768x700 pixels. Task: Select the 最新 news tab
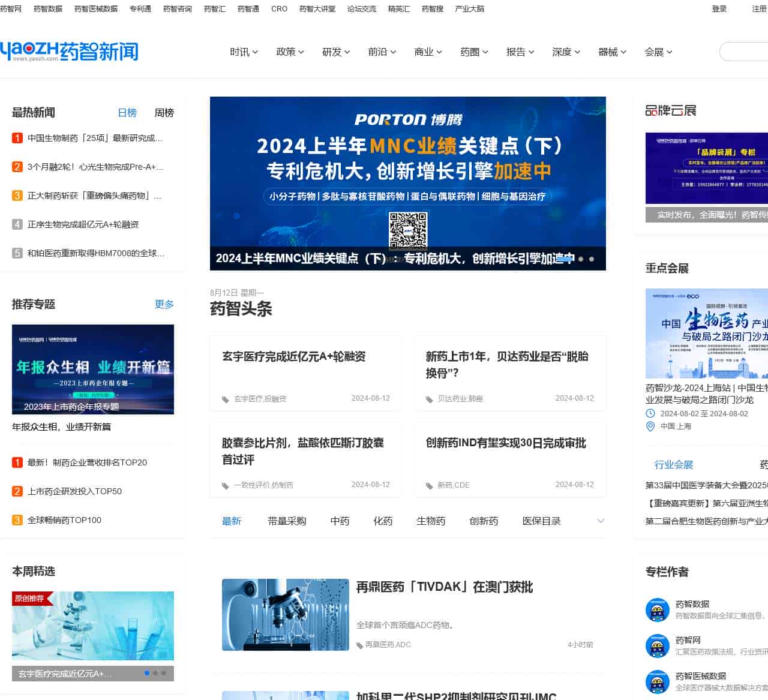[232, 521]
